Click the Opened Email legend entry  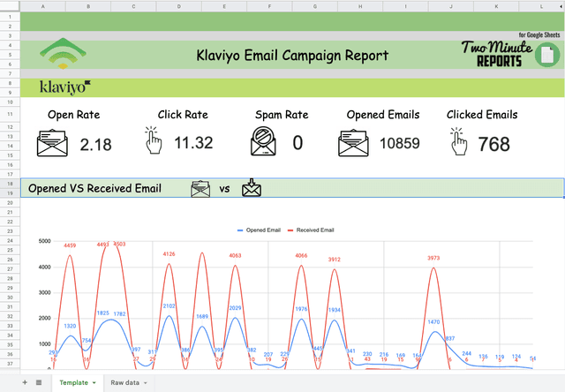(259, 230)
